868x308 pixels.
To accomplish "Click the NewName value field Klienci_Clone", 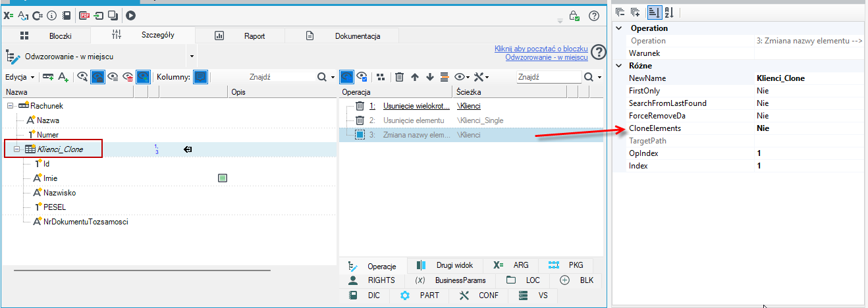I will coord(809,78).
